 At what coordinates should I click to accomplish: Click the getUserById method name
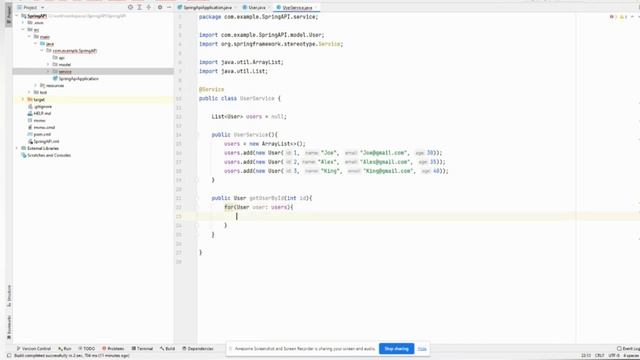266,198
